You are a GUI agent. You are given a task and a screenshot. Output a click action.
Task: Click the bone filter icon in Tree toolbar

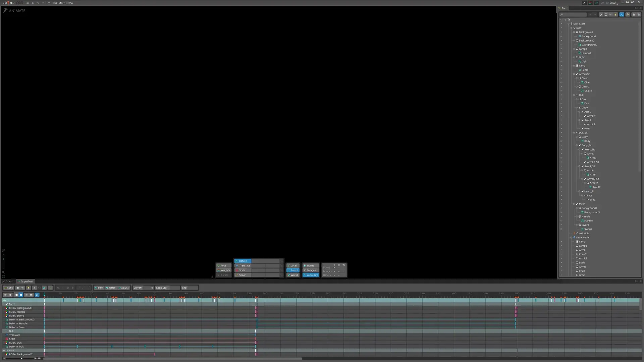click(601, 15)
